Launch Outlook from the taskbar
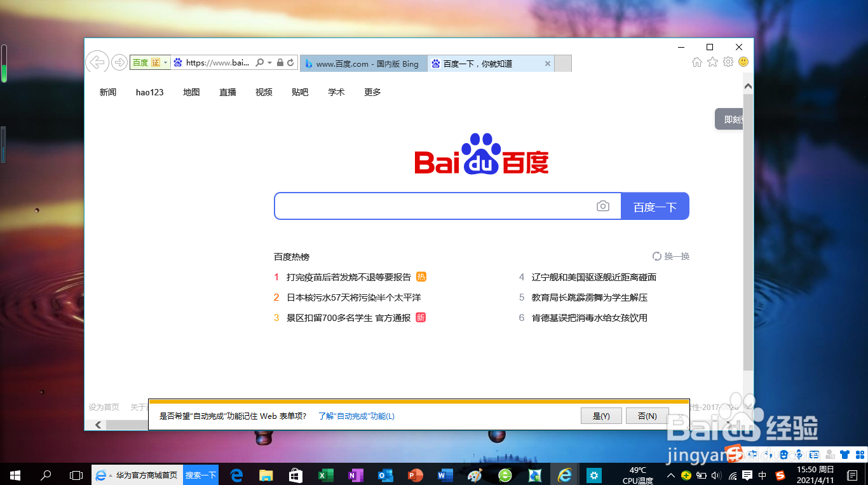This screenshot has height=485, width=868. (386, 475)
